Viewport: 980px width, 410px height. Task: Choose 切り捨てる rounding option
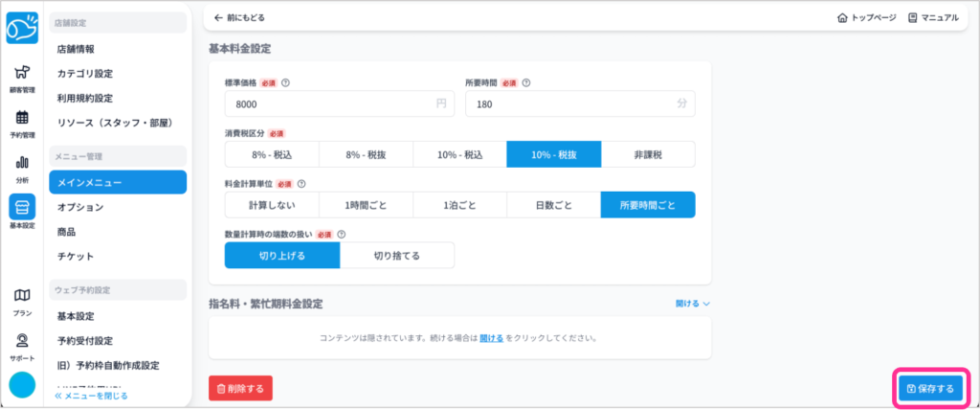(396, 255)
